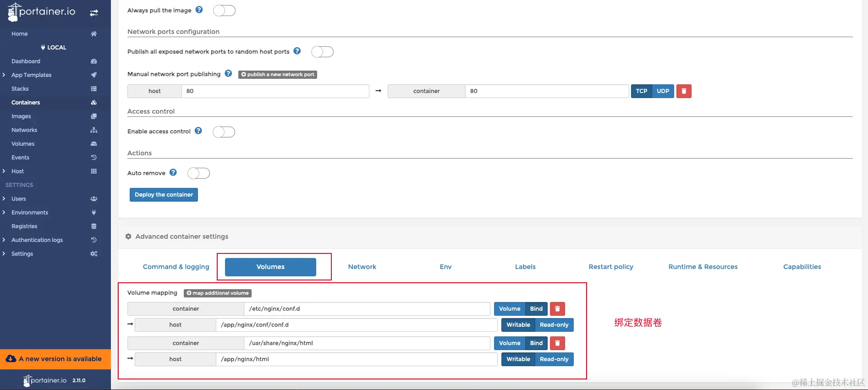
Task: Expand the Users sidebar chevron
Action: click(x=4, y=199)
